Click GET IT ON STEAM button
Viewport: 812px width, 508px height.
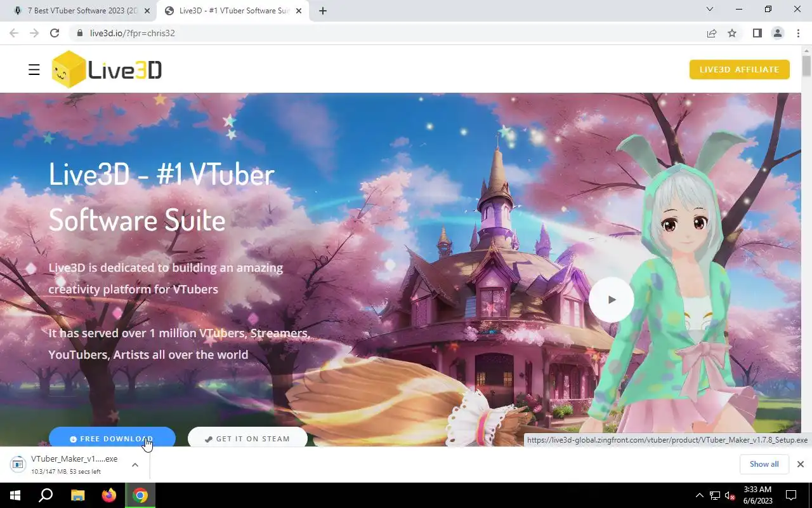247,438
